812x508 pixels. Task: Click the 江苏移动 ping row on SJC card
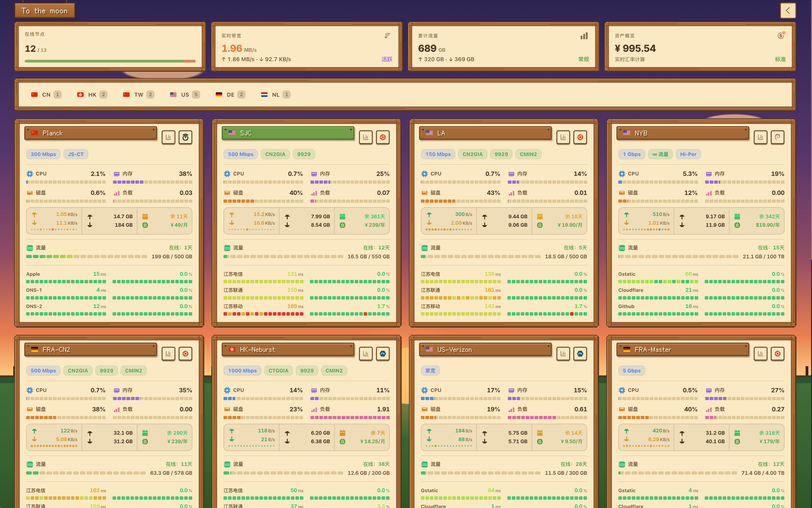pyautogui.click(x=307, y=310)
